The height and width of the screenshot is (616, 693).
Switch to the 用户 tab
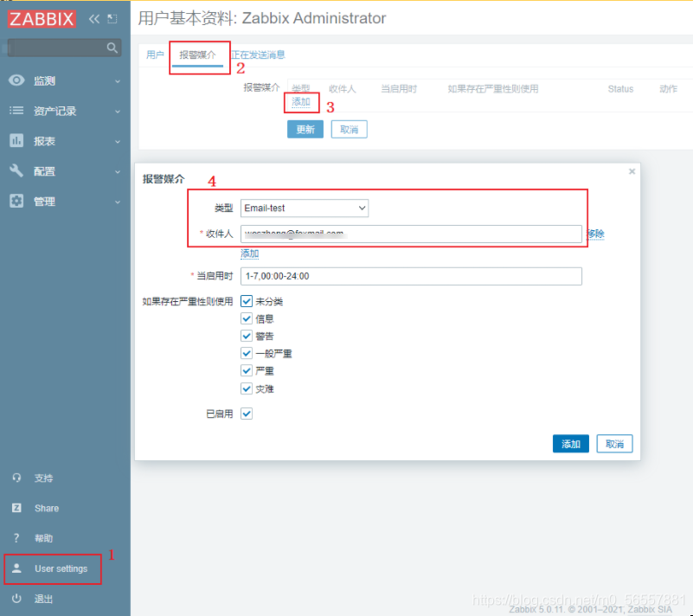point(155,54)
